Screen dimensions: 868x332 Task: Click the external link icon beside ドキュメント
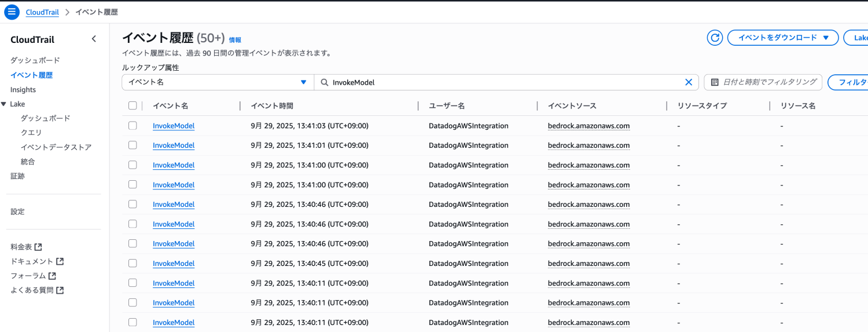pyautogui.click(x=60, y=261)
